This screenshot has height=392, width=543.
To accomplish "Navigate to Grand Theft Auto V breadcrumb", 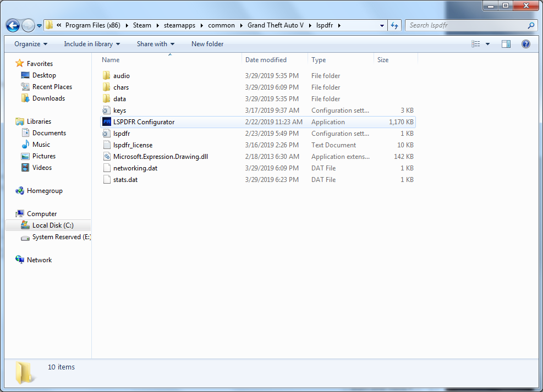I will tap(275, 25).
